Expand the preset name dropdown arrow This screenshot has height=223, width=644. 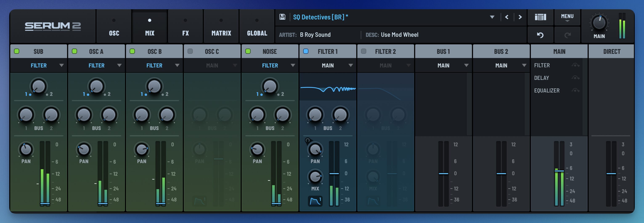tap(492, 17)
